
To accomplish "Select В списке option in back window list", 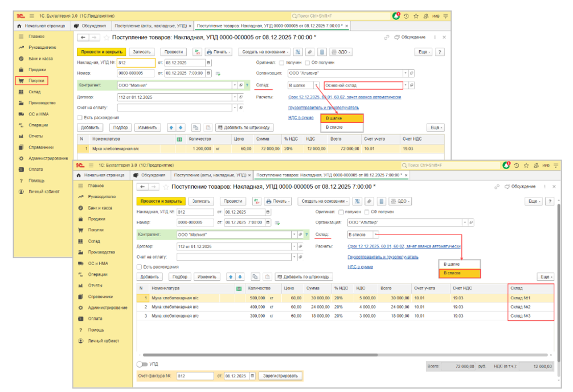I will 342,127.
